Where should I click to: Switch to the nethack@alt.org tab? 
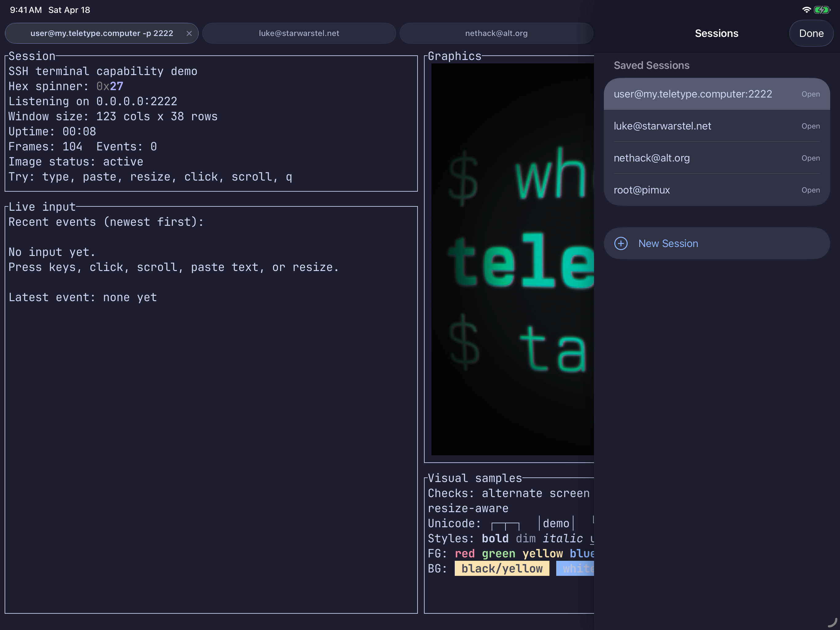pyautogui.click(x=496, y=34)
